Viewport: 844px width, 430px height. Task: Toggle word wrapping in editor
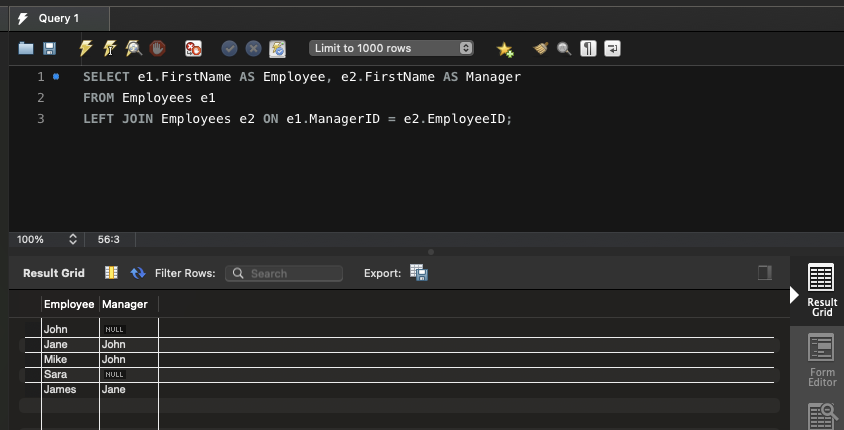point(613,48)
